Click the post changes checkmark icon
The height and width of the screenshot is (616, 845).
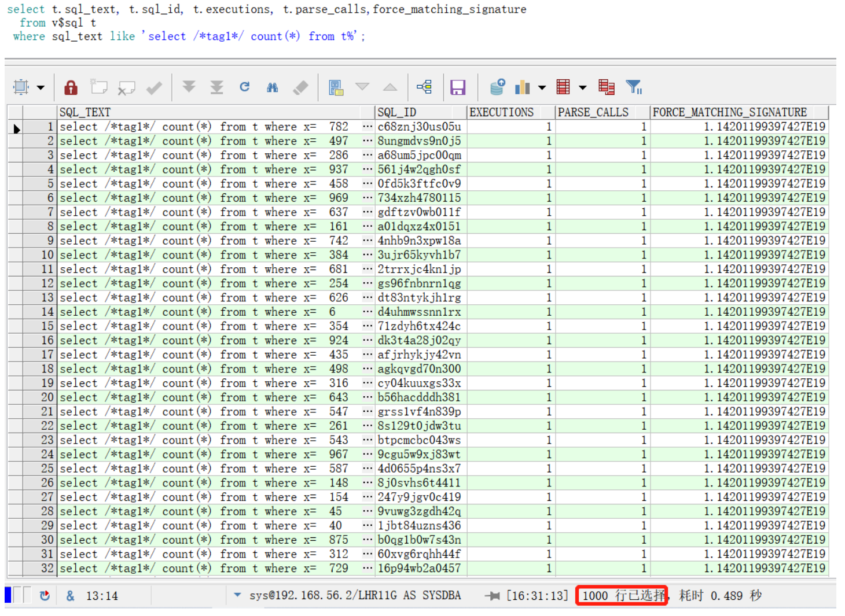point(155,87)
